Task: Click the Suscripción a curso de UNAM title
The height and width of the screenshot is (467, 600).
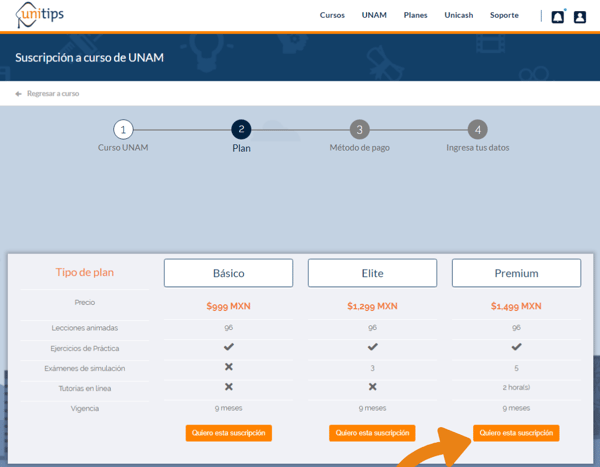Action: pos(89,58)
